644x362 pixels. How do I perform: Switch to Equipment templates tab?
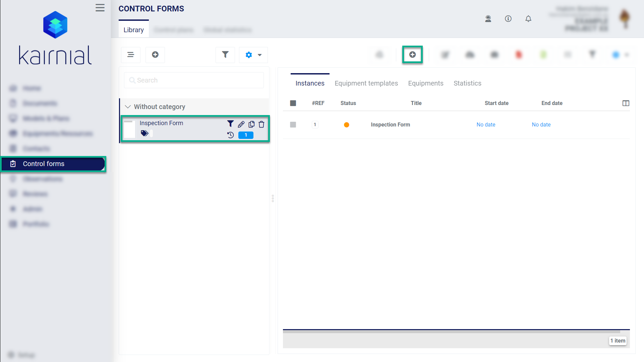[x=366, y=83]
